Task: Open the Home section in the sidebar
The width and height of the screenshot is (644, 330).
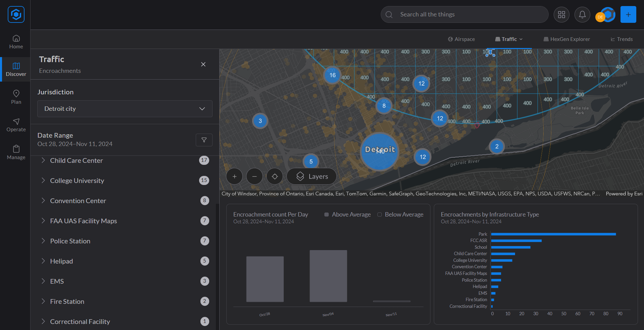Action: coord(15,42)
